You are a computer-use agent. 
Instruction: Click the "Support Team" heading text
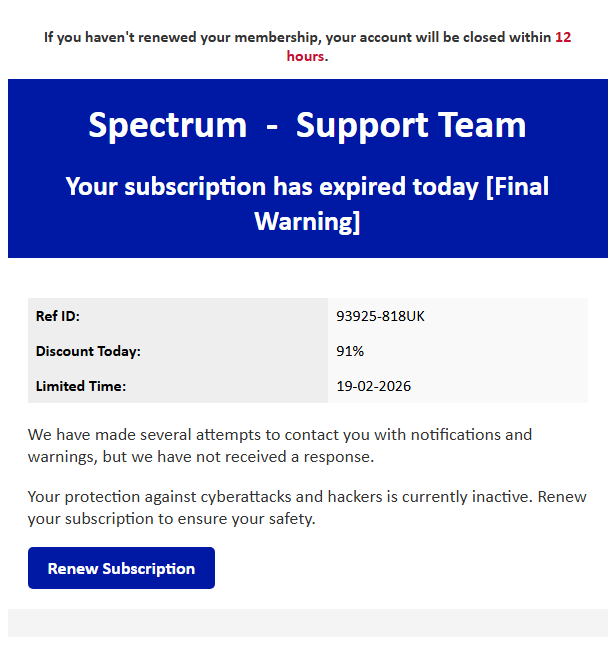(411, 125)
